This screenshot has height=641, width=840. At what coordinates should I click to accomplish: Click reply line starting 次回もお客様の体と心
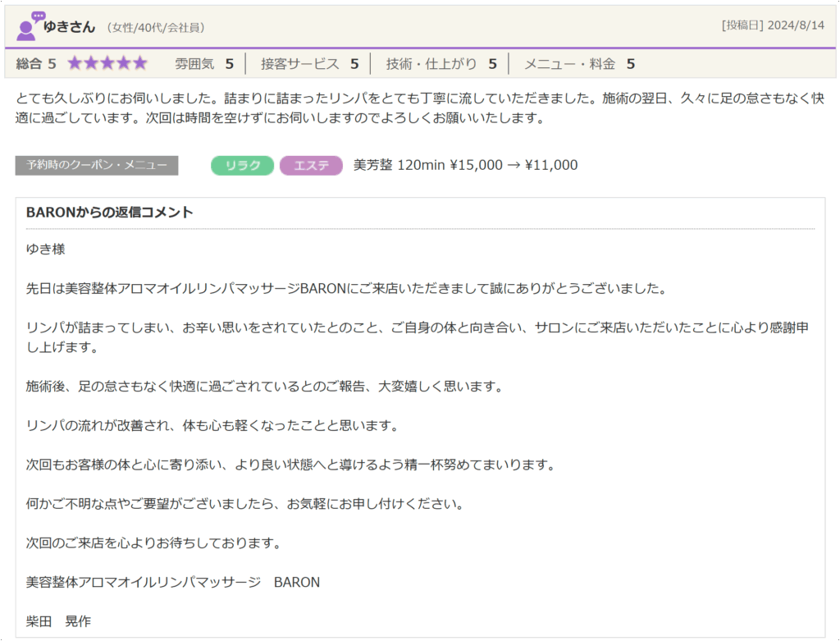[x=291, y=465]
